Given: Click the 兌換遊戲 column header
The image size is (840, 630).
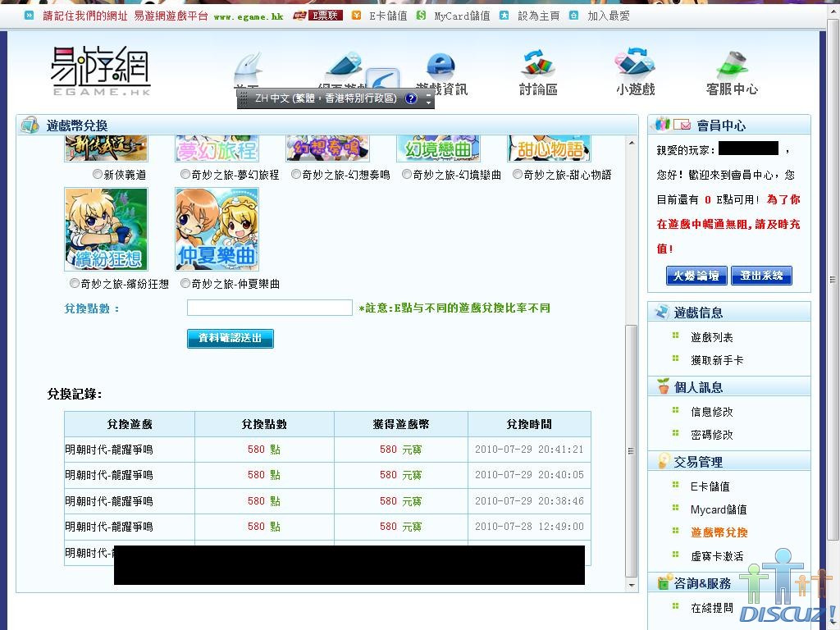Looking at the screenshot, I should [130, 424].
